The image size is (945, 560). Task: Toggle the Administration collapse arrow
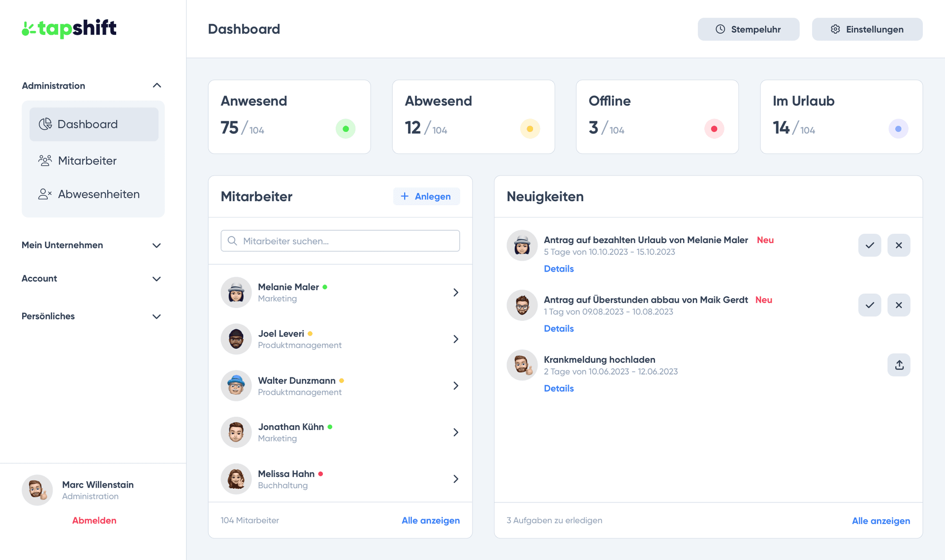pos(157,85)
